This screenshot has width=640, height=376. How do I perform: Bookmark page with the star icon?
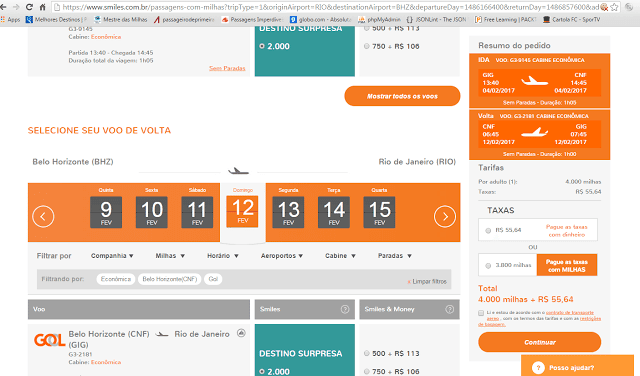[x=614, y=7]
